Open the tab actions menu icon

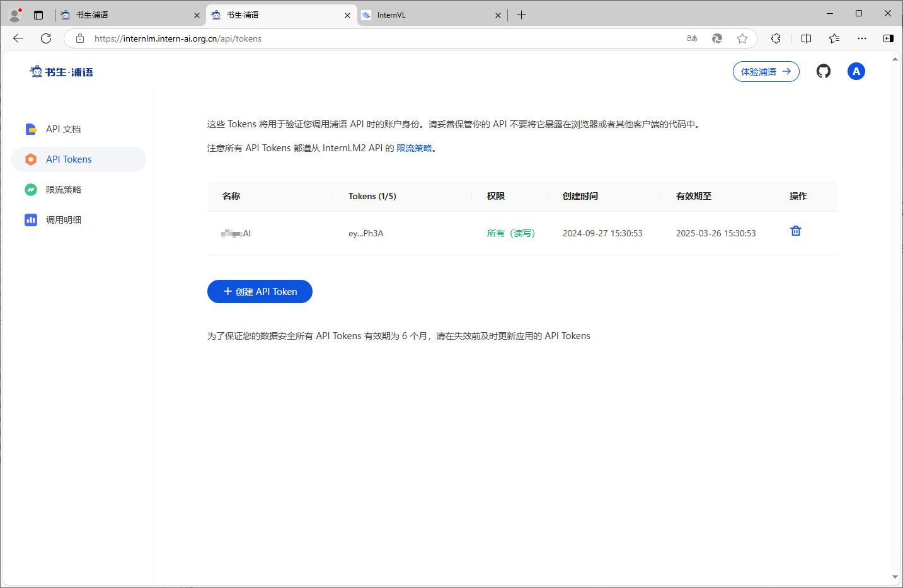click(38, 15)
